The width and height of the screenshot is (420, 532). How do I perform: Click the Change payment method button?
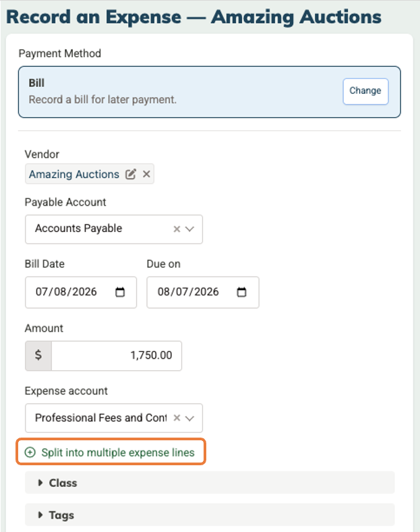[x=365, y=91]
